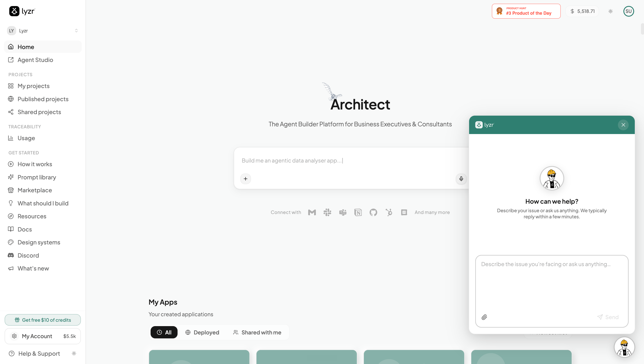Open the SU user avatar menu
Image resolution: width=644 pixels, height=364 pixels.
tap(628, 11)
